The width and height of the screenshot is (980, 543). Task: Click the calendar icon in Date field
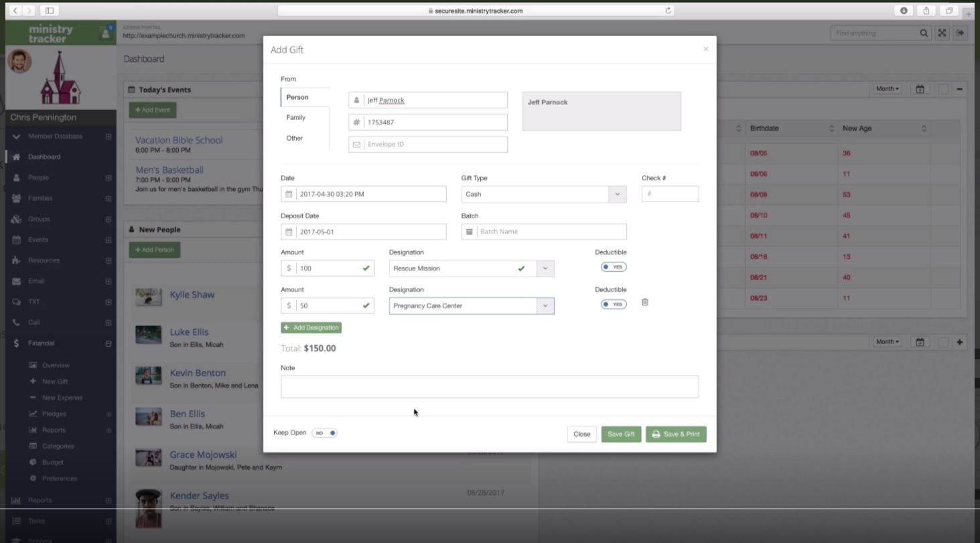click(x=289, y=194)
